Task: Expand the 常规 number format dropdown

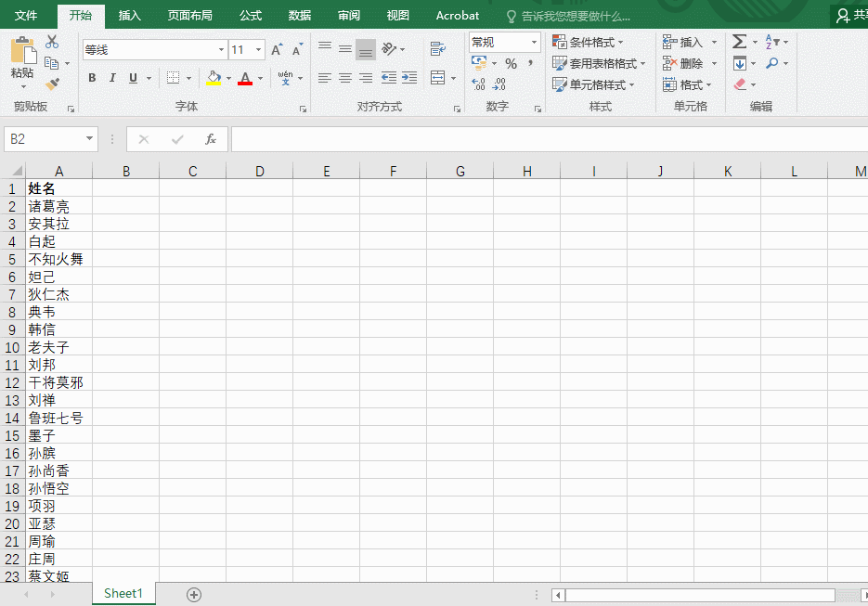Action: pyautogui.click(x=534, y=43)
